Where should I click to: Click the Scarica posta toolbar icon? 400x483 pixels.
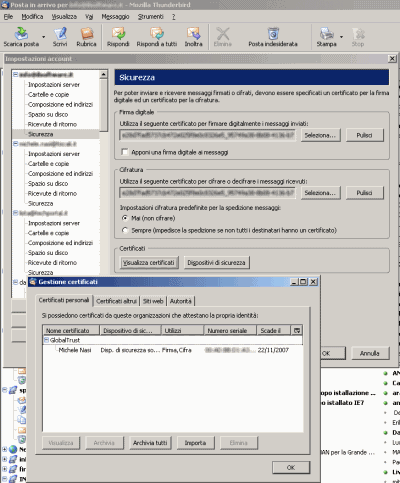coord(21,37)
